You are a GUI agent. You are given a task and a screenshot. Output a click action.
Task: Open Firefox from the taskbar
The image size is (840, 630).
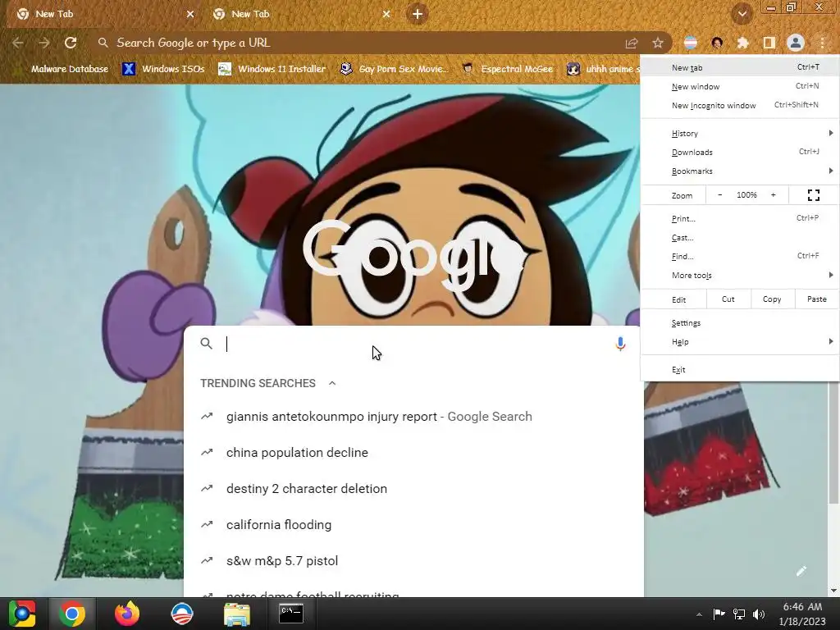pos(127,614)
